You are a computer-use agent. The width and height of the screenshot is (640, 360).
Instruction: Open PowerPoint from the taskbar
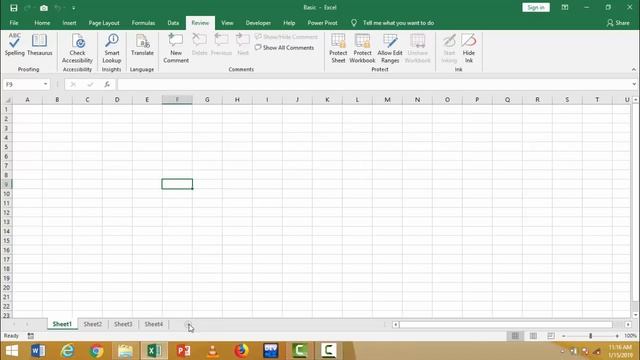point(183,351)
